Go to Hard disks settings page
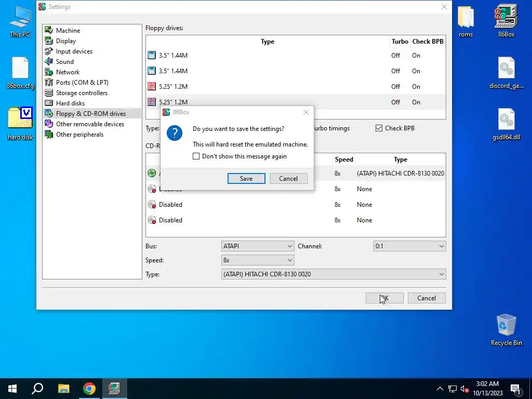This screenshot has height=399, width=532. point(70,103)
